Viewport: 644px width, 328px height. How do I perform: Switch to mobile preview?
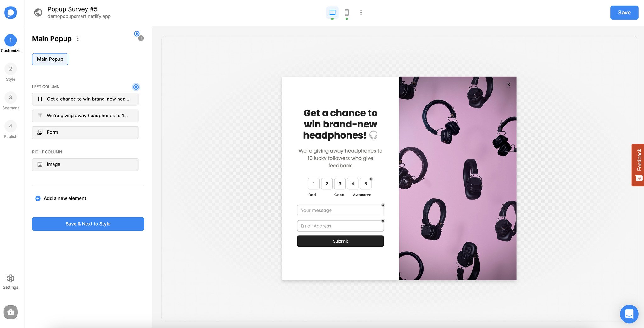[347, 13]
